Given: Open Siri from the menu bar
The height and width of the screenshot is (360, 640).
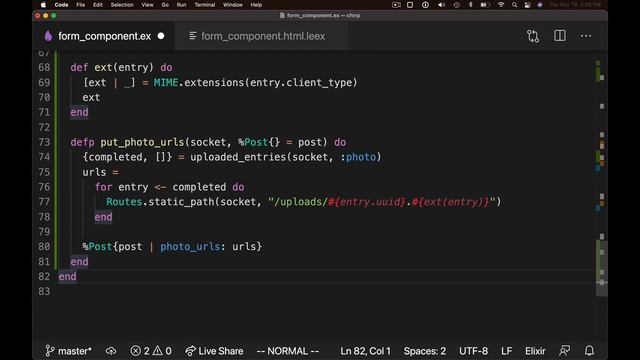Looking at the screenshot, I should (x=540, y=5).
